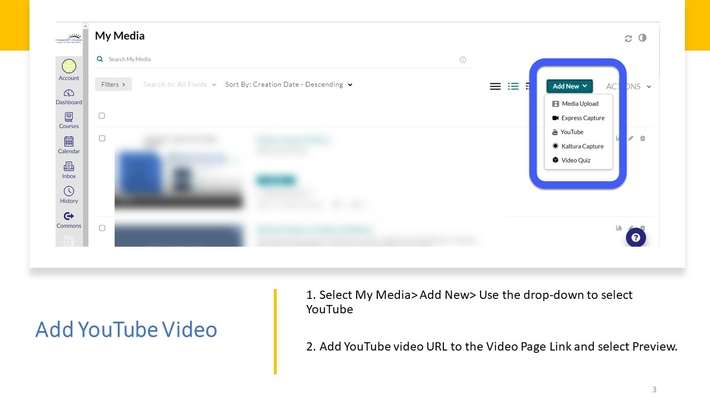Open Commons in the sidebar
The height and width of the screenshot is (400, 710).
(x=69, y=220)
